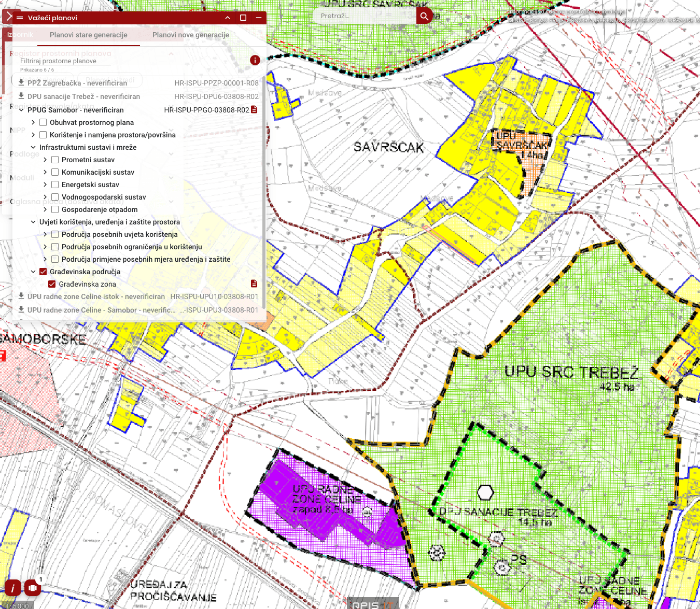
Task: Click the red italic i info button on map
Action: pos(12,588)
